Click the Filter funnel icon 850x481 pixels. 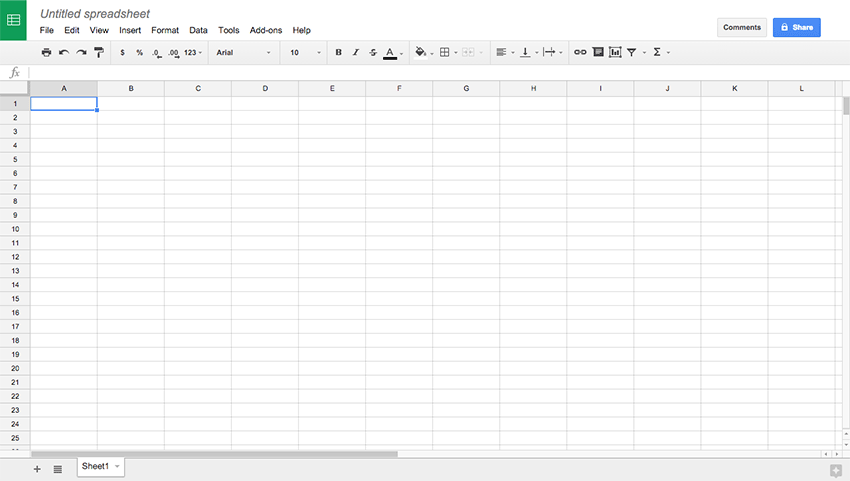632,53
